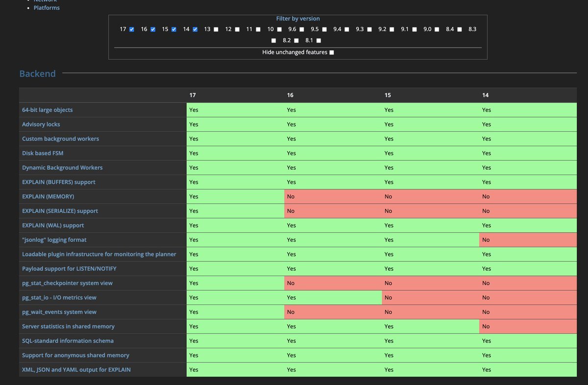
Task: Open XML, JSON and YAML output link
Action: 76,370
